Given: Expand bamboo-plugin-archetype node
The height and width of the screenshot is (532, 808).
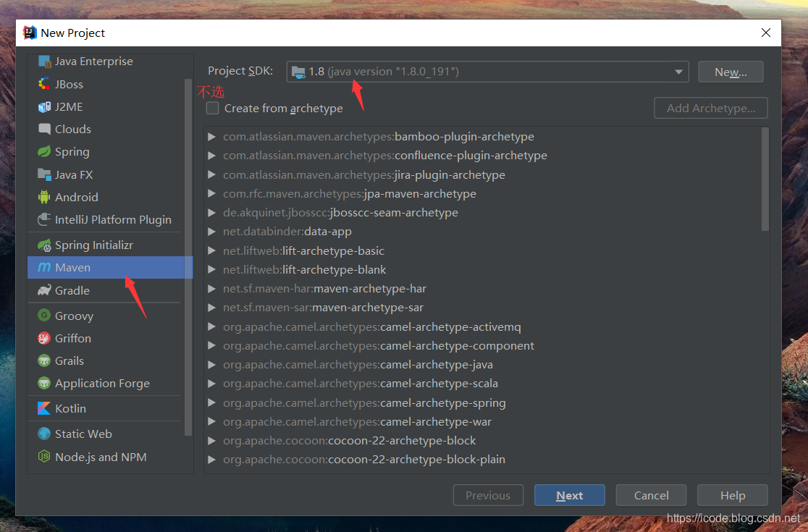Looking at the screenshot, I should [211, 137].
